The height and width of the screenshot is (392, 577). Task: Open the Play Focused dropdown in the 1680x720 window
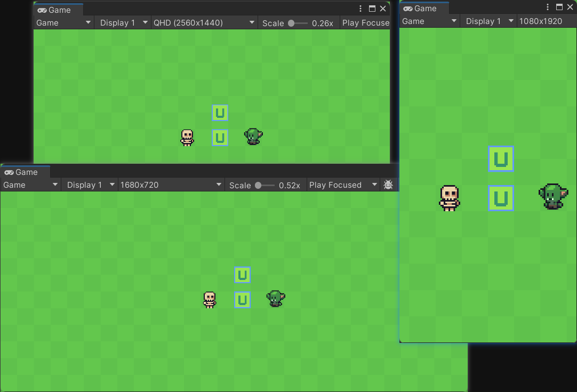[x=343, y=185]
